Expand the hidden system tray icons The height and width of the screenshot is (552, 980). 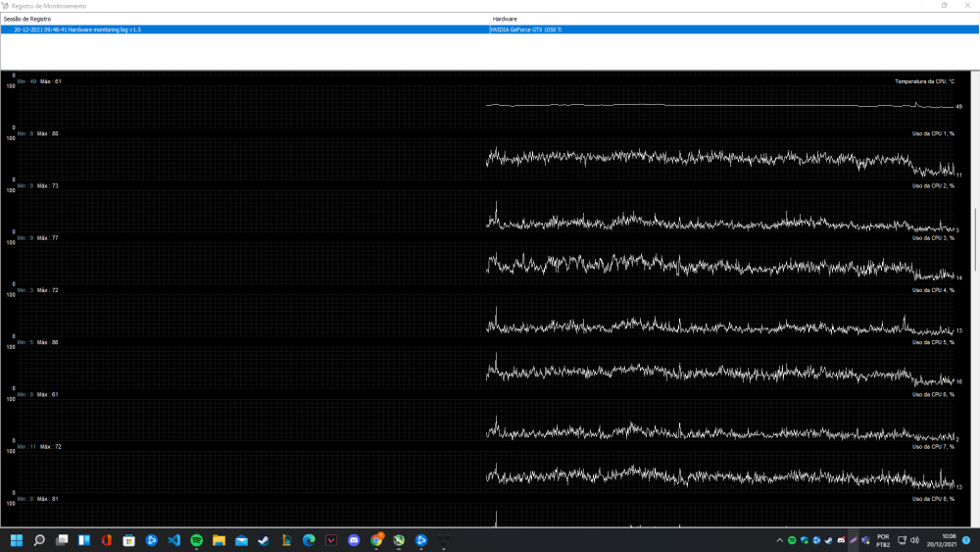(x=780, y=540)
